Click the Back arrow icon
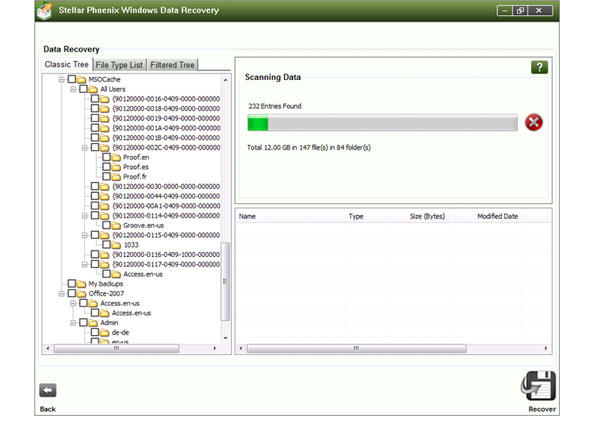 coord(48,391)
